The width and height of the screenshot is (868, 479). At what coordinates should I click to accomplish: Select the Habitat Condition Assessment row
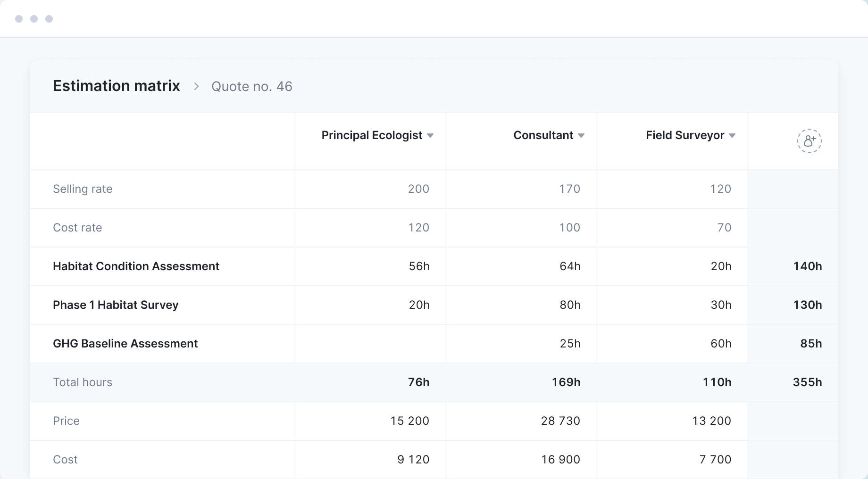tap(136, 266)
